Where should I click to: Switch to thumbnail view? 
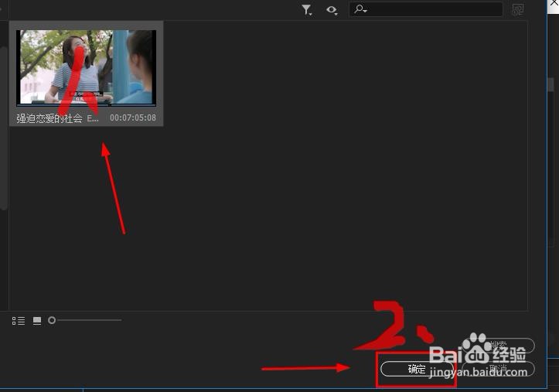37,321
